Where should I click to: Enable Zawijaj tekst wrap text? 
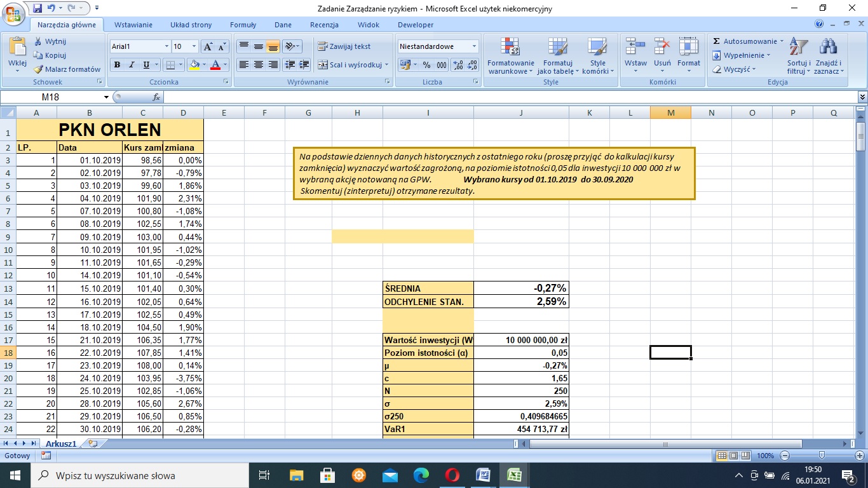click(x=344, y=46)
